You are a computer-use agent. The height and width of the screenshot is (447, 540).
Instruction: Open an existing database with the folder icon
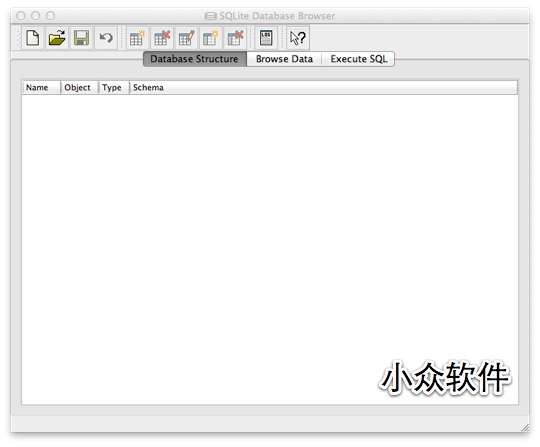coord(57,38)
